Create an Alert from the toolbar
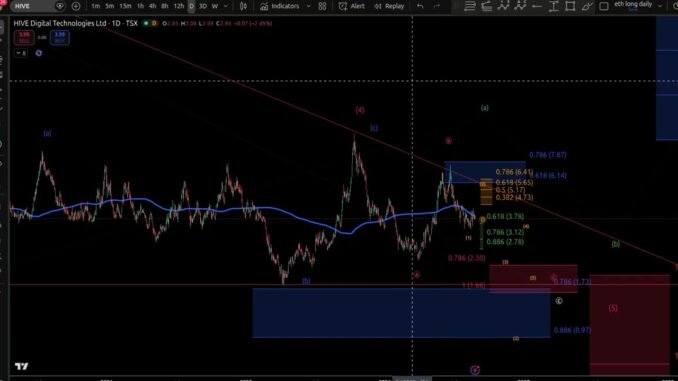The height and width of the screenshot is (381, 678). (352, 6)
